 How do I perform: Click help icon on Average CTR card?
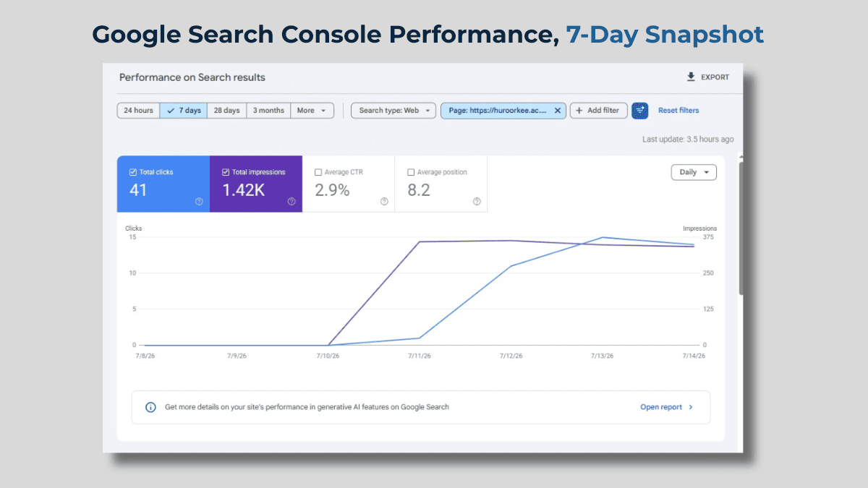(x=384, y=202)
